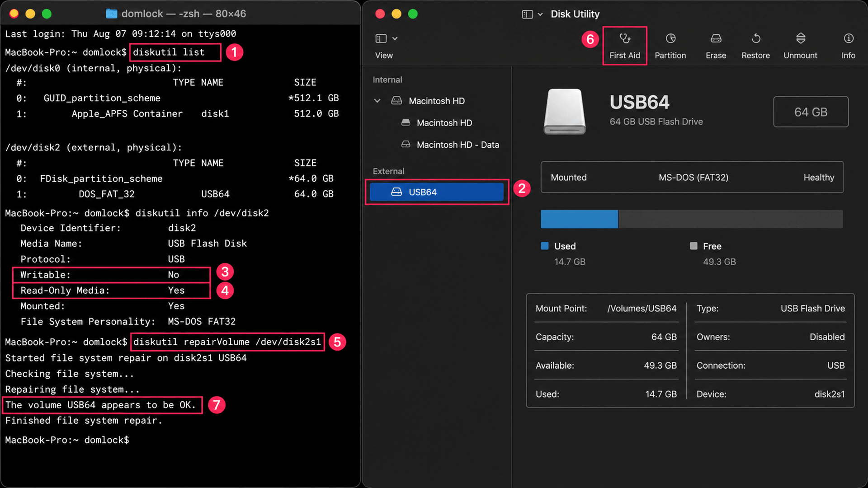Screen dimensions: 868x488
Task: Select the Macintosh HD container disk
Action: pyautogui.click(x=437, y=101)
